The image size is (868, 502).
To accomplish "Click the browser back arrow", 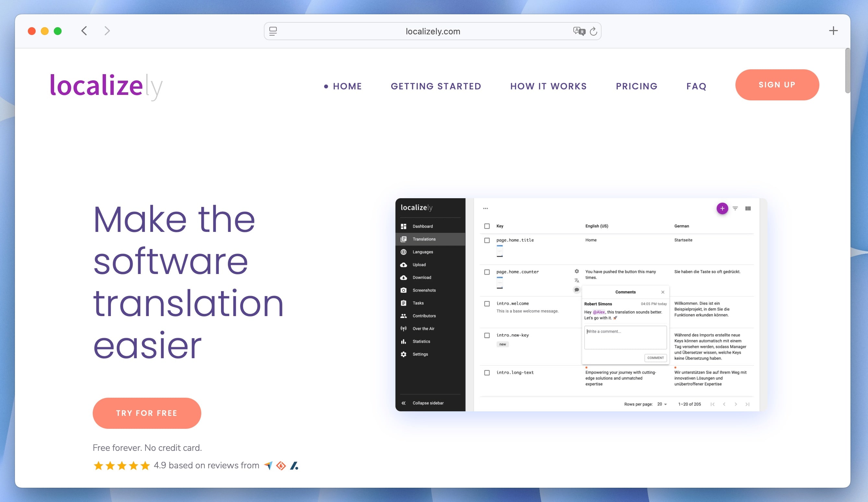I will (x=84, y=31).
